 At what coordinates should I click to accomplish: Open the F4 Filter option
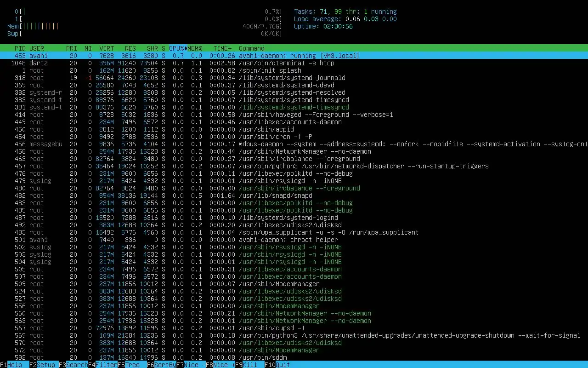click(103, 365)
